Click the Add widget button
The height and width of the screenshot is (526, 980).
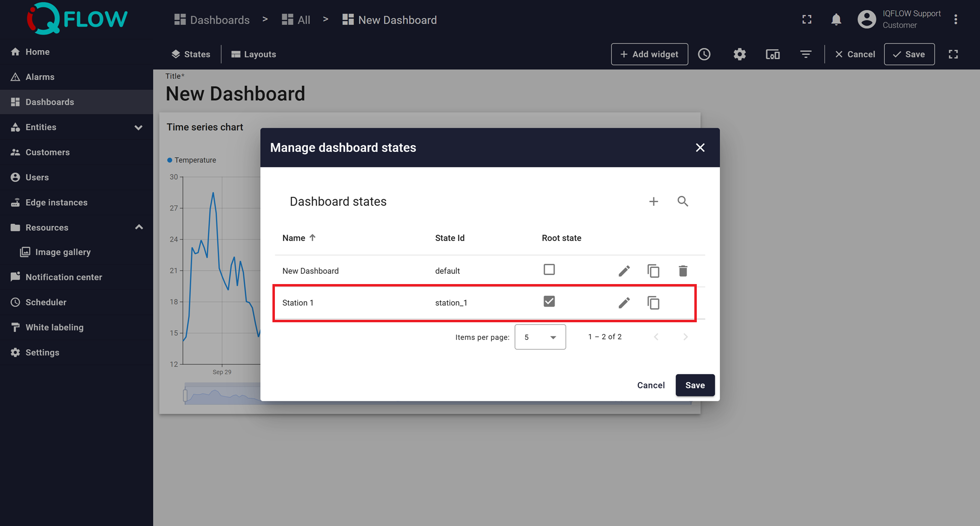tap(649, 54)
